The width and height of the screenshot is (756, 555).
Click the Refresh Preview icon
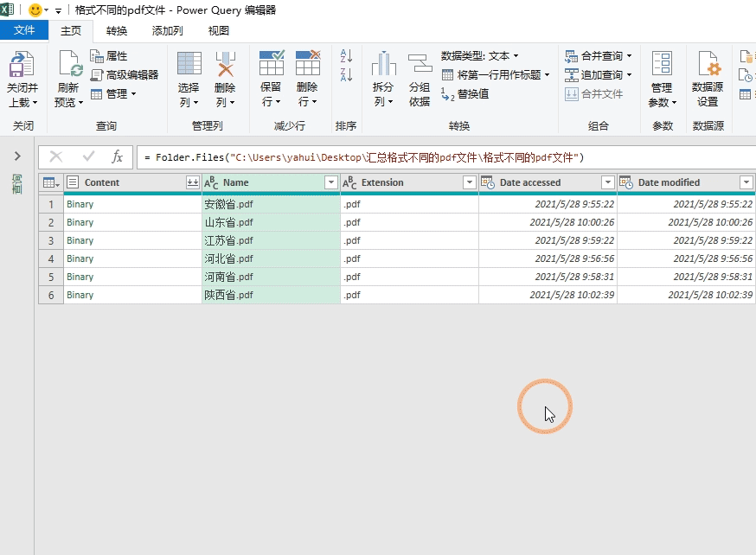(x=70, y=65)
